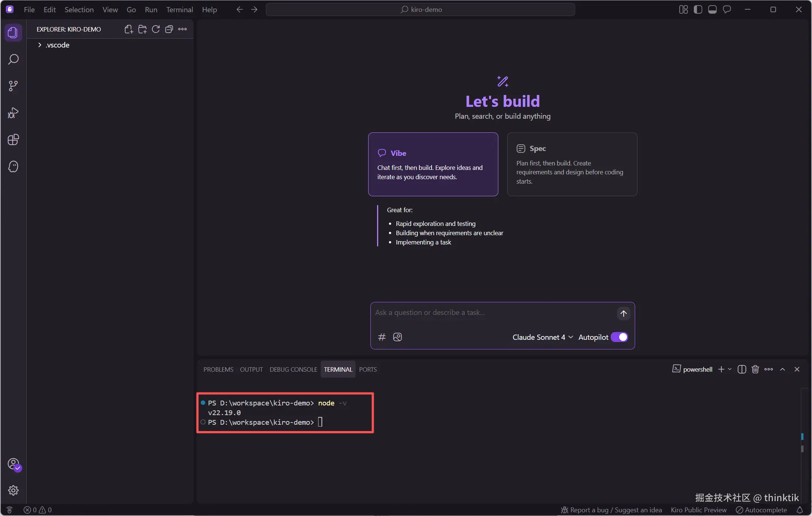
Task: Add context with the hash icon
Action: point(382,337)
